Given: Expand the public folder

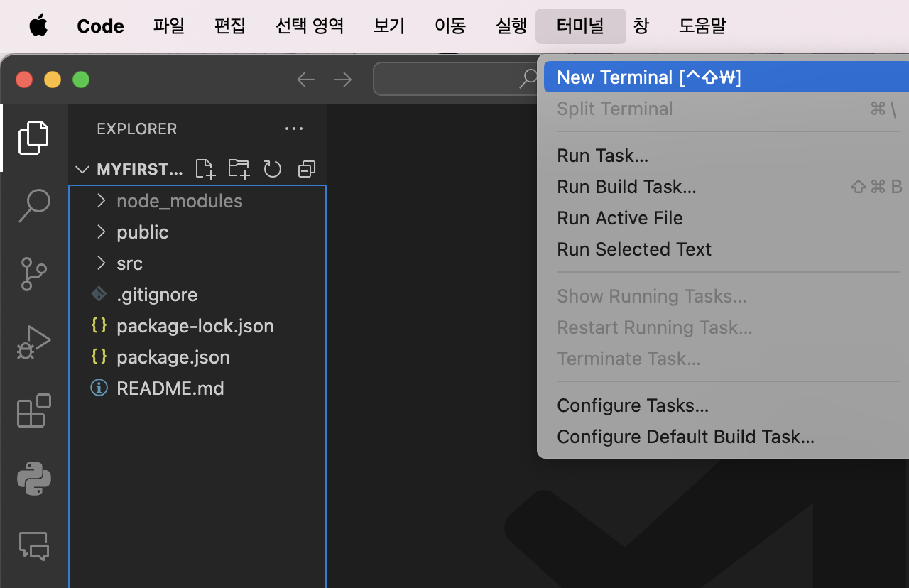Looking at the screenshot, I should (101, 232).
